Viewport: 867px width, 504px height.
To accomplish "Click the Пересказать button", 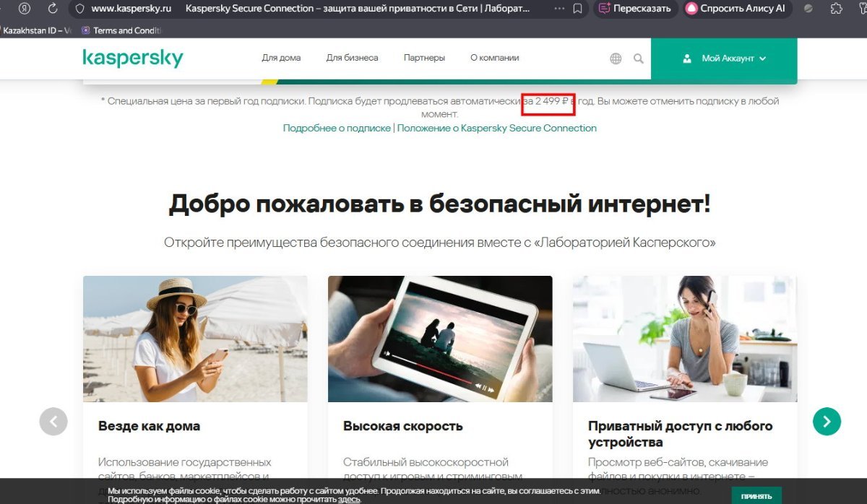I will tap(635, 9).
